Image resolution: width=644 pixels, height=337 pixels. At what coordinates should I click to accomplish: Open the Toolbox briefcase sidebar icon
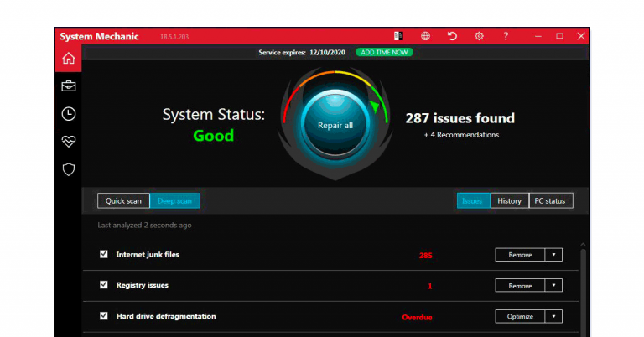tap(69, 86)
